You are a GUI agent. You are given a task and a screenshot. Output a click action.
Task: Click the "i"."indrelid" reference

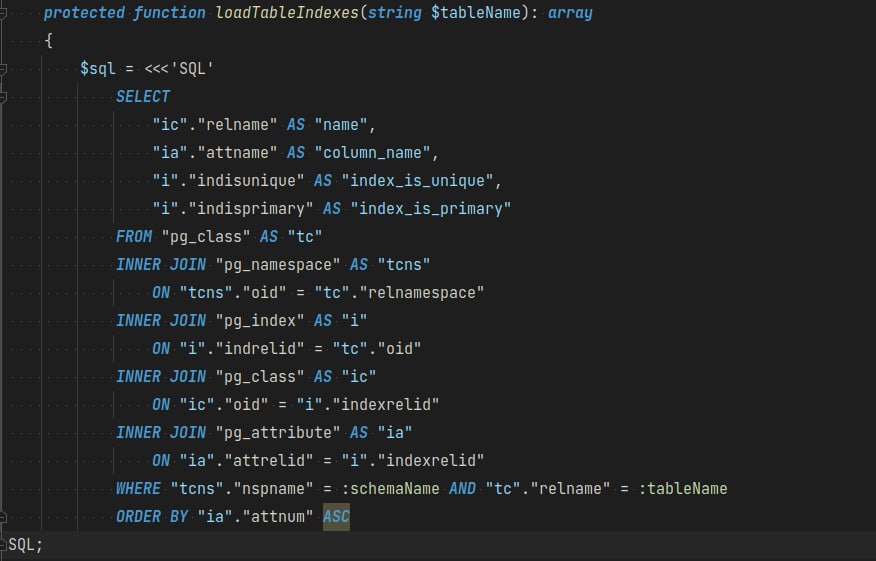coord(242,348)
